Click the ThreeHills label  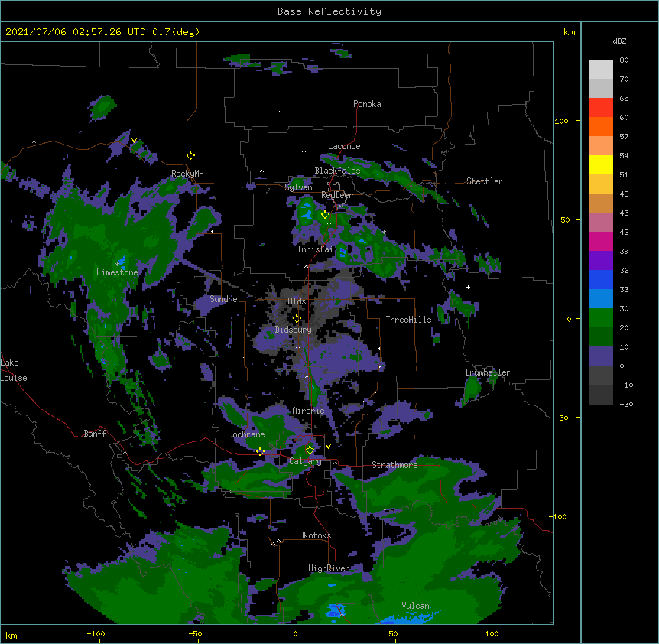pos(408,320)
